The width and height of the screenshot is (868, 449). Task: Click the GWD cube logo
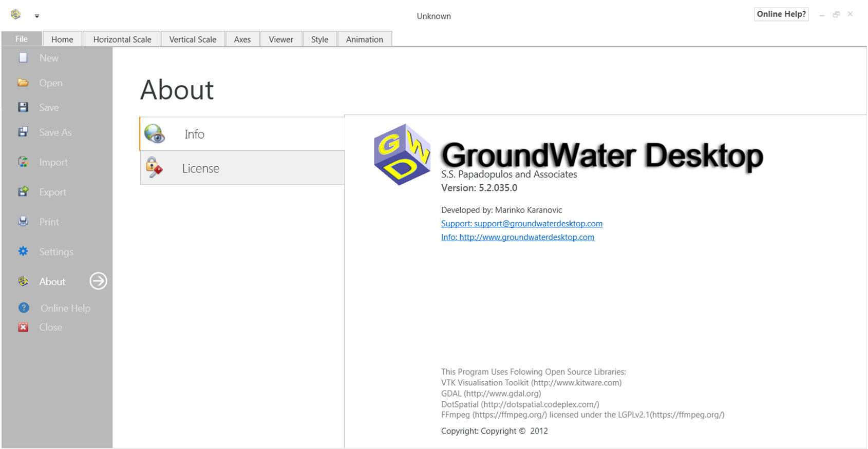coord(402,154)
